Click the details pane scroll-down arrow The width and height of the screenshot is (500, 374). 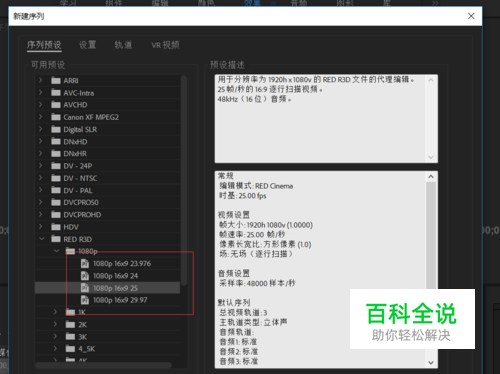pos(431,363)
